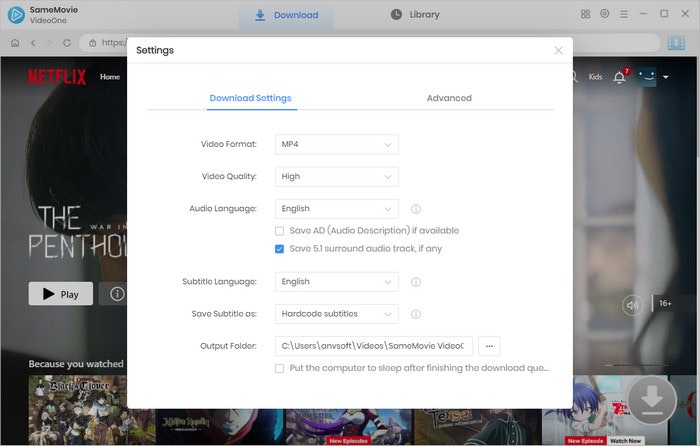The image size is (700, 446).
Task: Expand the Video Quality dropdown
Action: tap(337, 176)
